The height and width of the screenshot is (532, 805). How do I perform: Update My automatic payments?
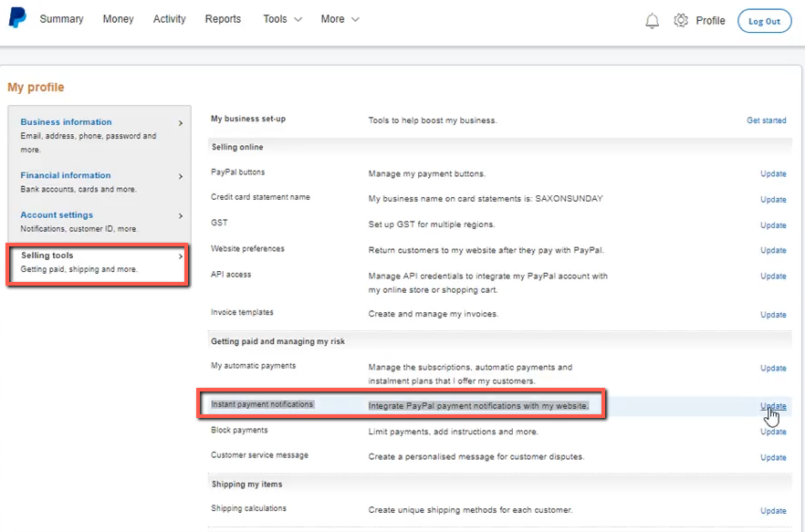773,368
